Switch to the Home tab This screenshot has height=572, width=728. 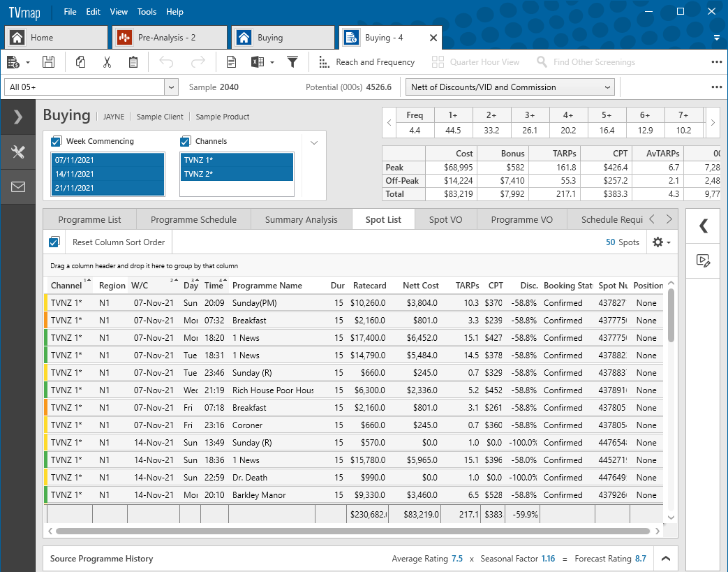point(56,38)
